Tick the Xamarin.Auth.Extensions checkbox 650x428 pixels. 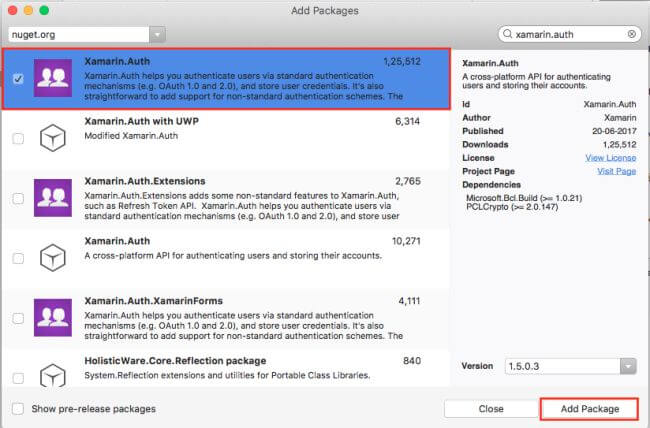[19, 199]
